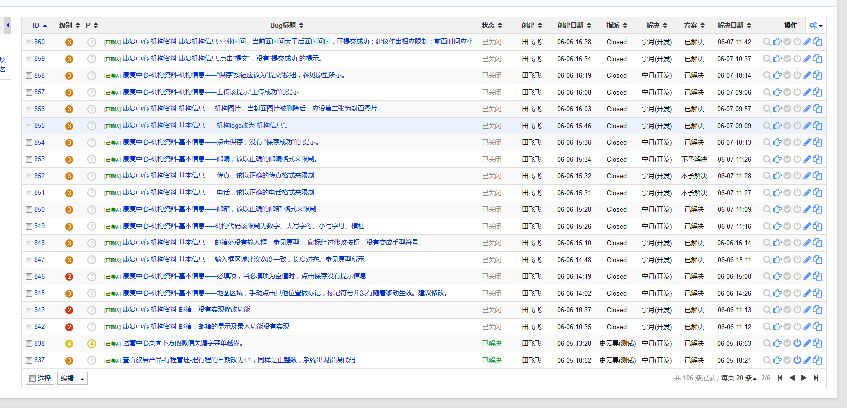This screenshot has width=847, height=408.
Task: Jump to the last page of bugs
Action: point(817,378)
